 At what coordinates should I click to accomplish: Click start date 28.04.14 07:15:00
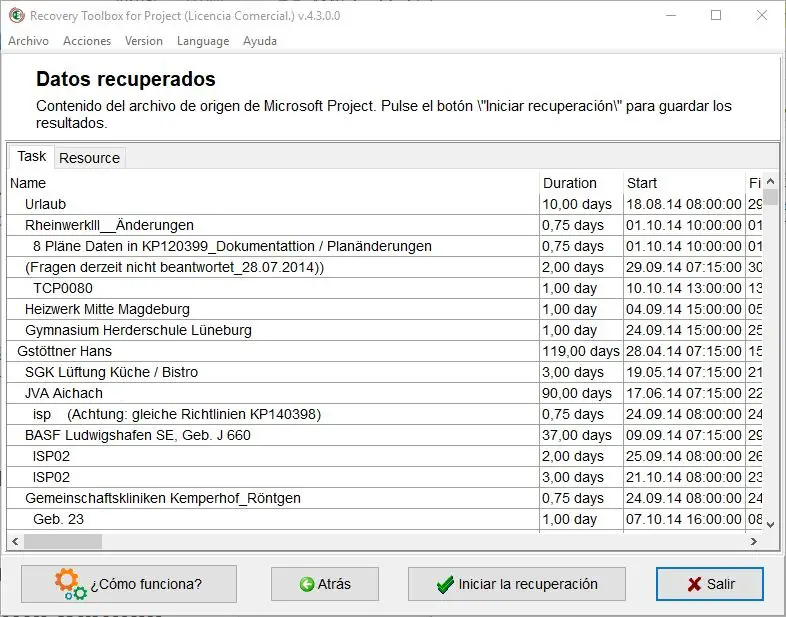coord(685,351)
